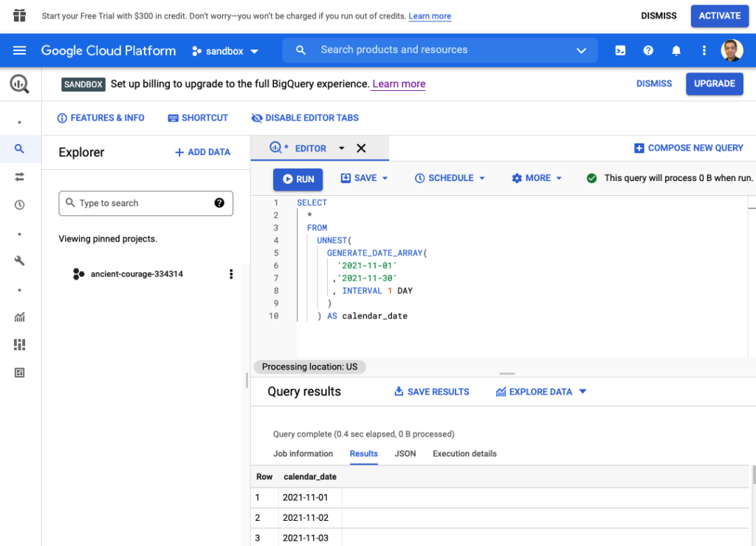Screen dimensions: 756x546
Task: Switch to Execution details tab
Action: [x=464, y=454]
